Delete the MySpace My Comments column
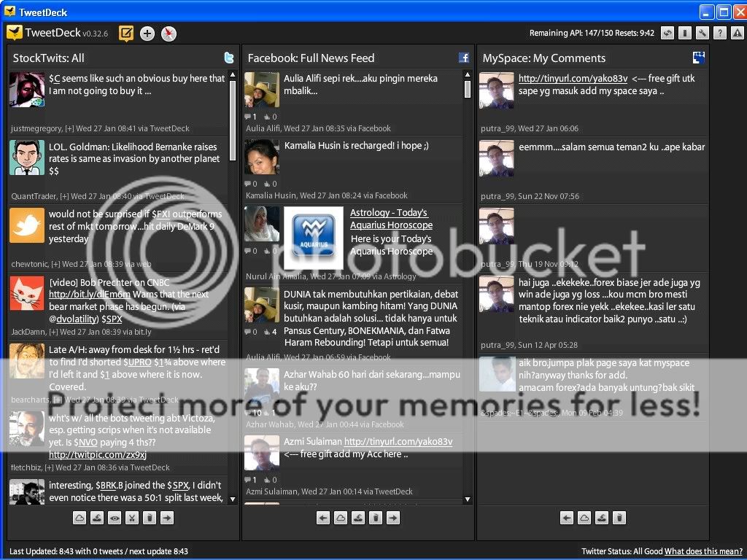 [619, 518]
